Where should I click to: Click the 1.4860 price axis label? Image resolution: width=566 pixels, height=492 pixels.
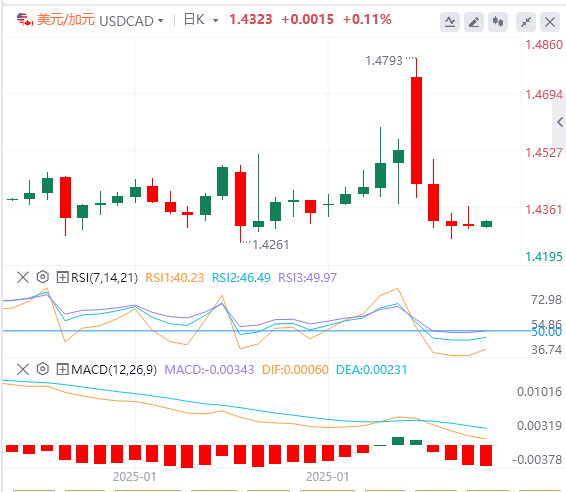coord(544,45)
